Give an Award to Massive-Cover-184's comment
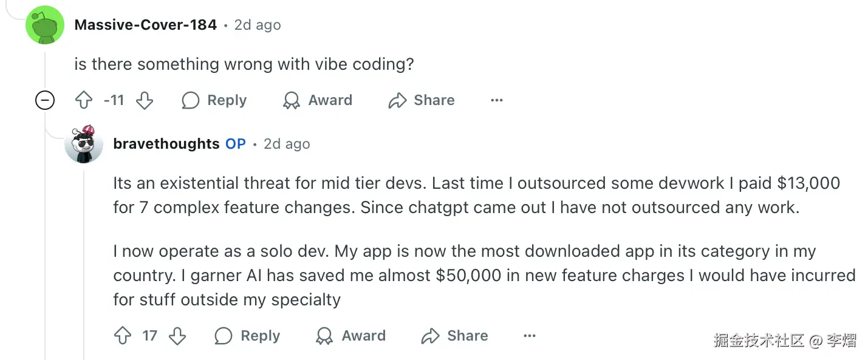 (x=318, y=100)
